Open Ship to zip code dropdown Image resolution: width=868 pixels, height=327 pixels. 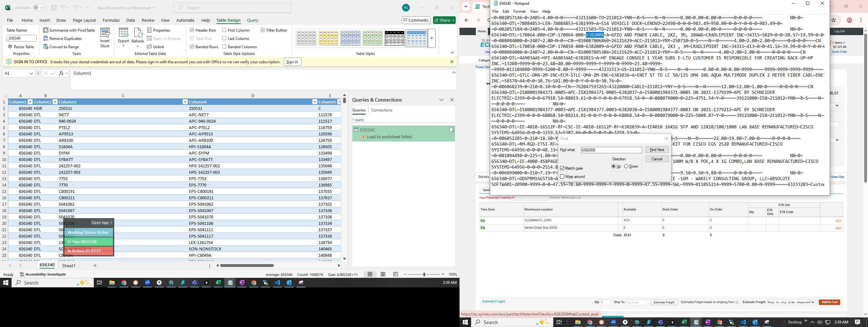(x=791, y=302)
